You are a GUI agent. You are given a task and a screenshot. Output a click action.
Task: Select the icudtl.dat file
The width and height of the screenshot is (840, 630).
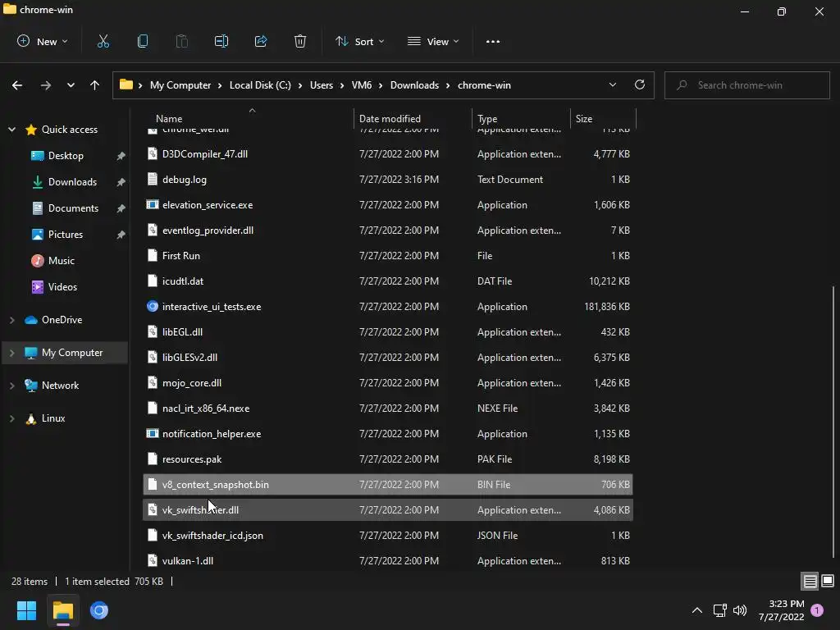tap(388, 281)
